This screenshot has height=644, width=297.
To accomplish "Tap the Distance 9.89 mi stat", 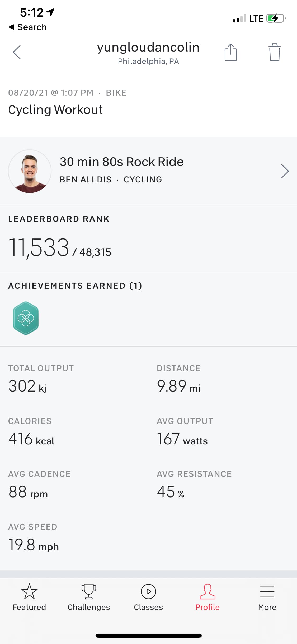I will point(179,386).
